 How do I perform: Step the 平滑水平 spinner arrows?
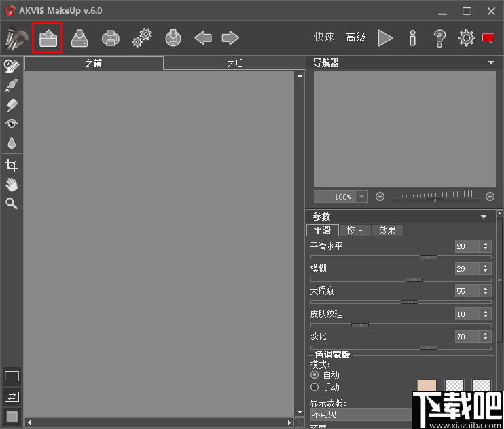click(486, 246)
